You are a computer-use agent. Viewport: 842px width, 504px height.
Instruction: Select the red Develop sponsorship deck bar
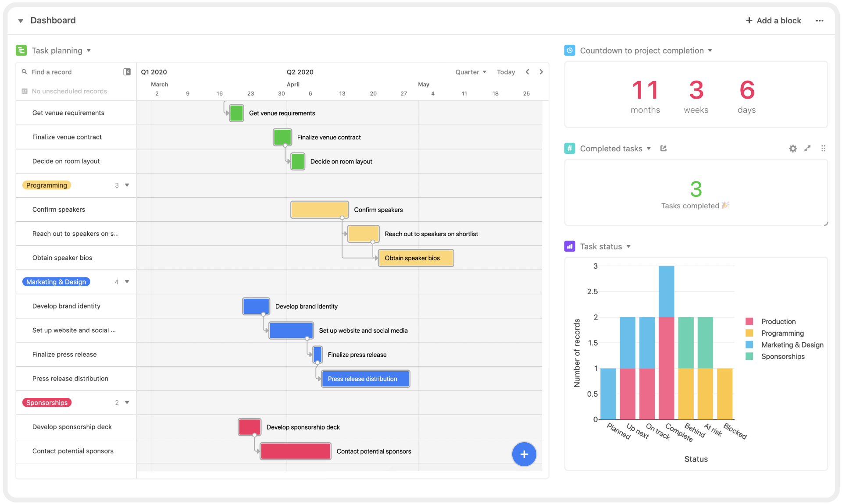click(x=250, y=427)
